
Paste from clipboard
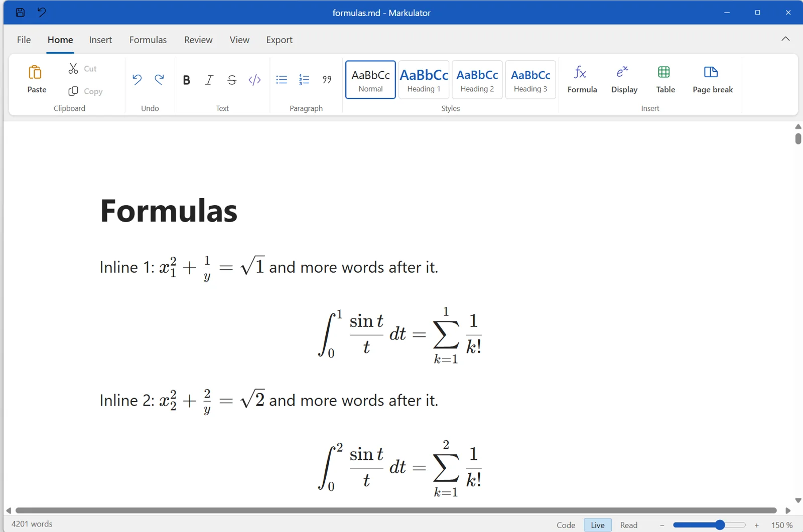pos(37,79)
